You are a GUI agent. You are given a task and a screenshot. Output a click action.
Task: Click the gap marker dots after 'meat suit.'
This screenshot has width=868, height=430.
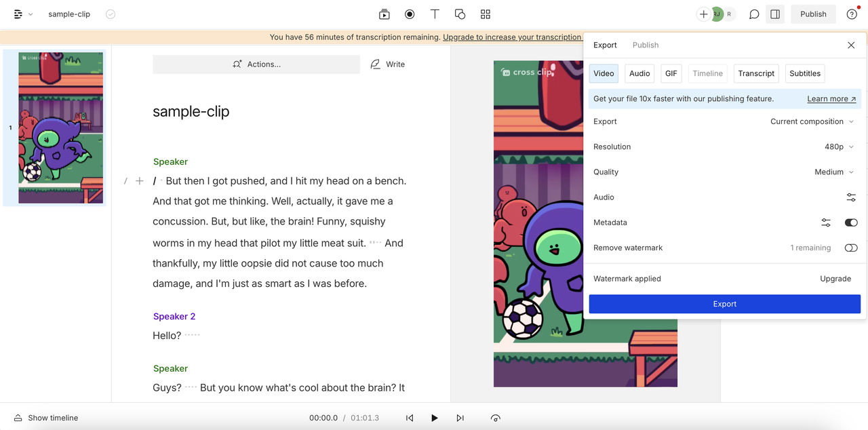coord(375,243)
